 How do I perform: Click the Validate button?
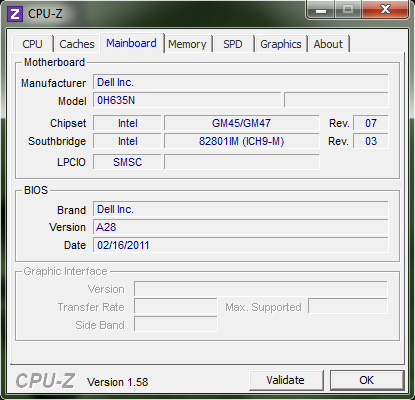[x=286, y=380]
